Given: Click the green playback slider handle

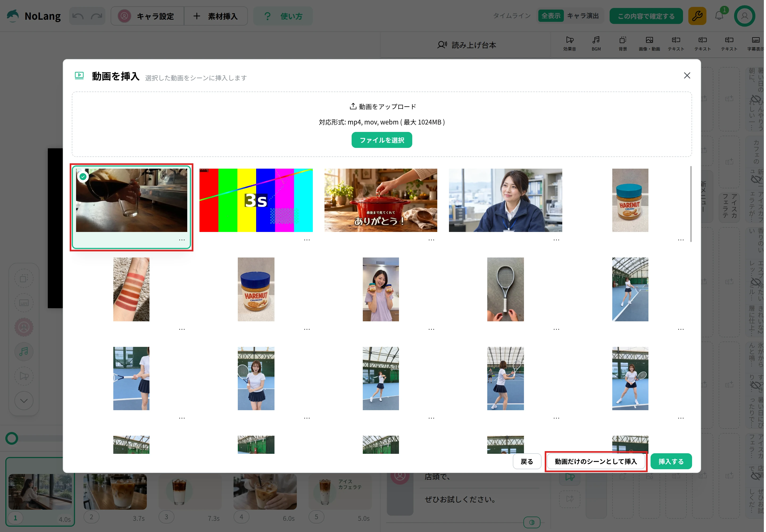Looking at the screenshot, I should coord(12,438).
